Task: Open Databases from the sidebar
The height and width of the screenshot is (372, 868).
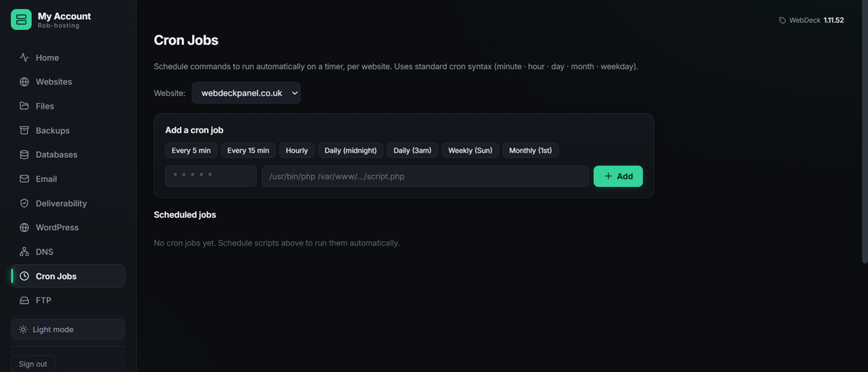Action: tap(68, 155)
